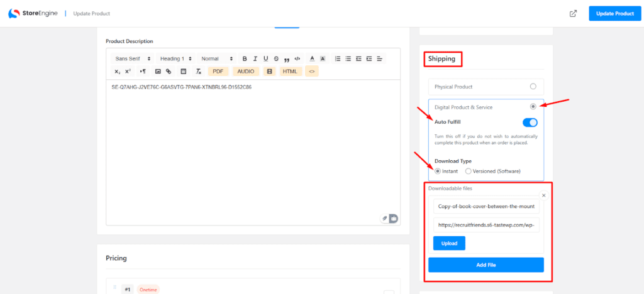
Task: Click the Add File button
Action: click(x=486, y=265)
